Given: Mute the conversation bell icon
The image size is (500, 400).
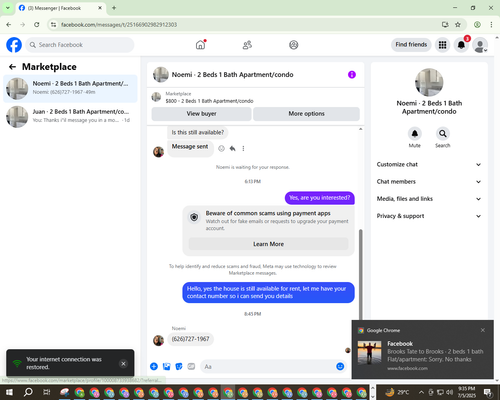Looking at the screenshot, I should [415, 134].
